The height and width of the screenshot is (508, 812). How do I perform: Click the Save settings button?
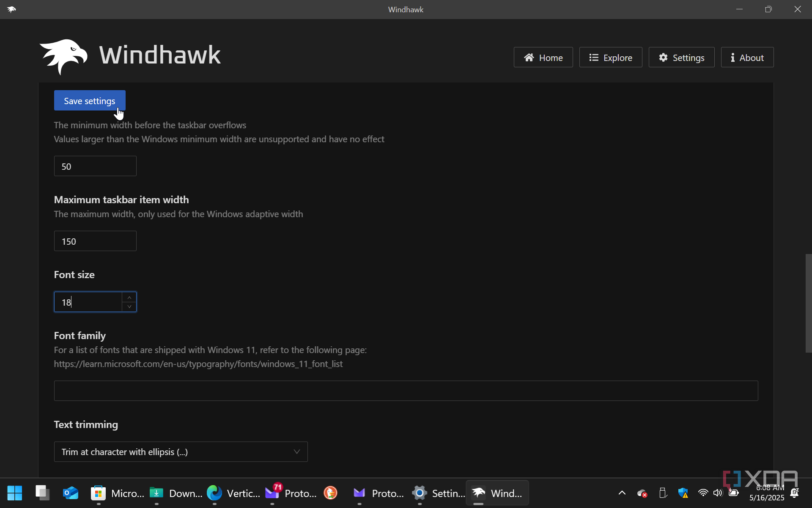pos(90,101)
